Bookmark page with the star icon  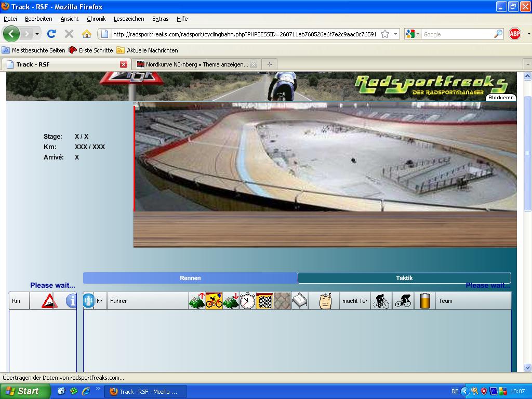(x=385, y=34)
